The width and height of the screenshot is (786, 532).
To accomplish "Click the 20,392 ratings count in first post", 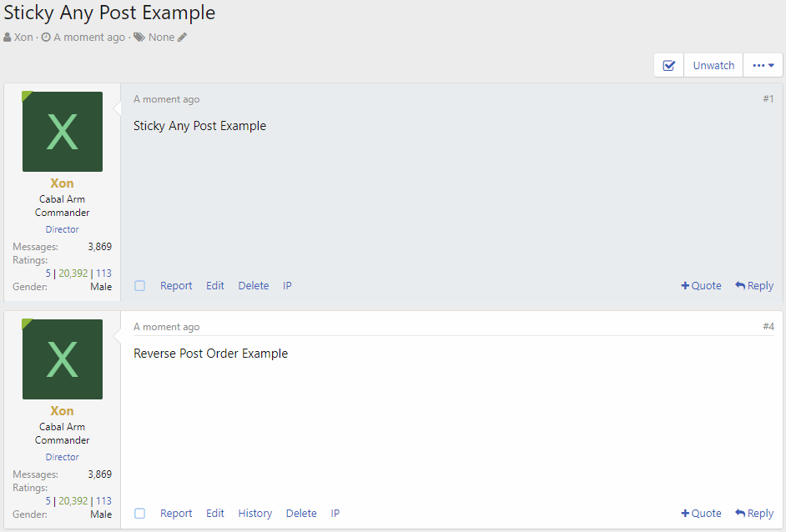I will tap(73, 274).
